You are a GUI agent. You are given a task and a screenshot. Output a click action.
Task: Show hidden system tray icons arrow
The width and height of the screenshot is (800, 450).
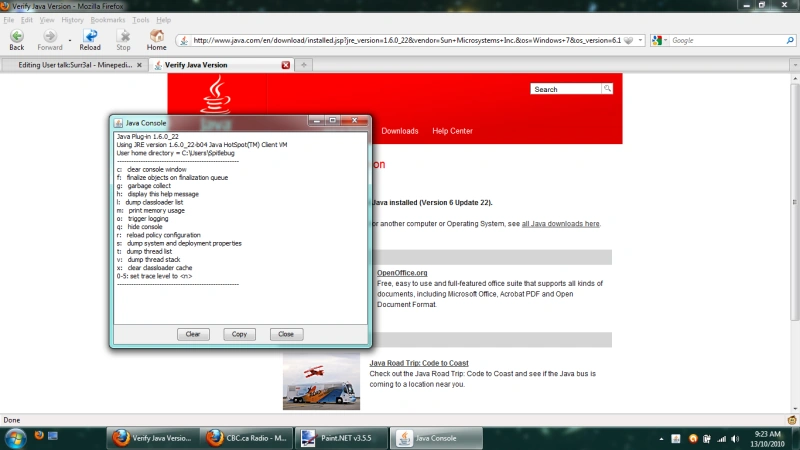tap(661, 439)
